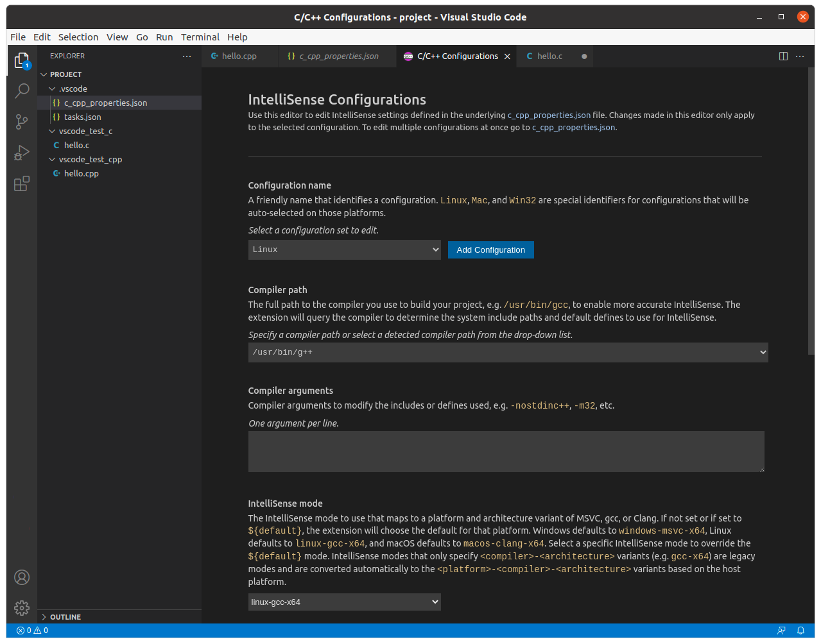Open the Help menu
This screenshot has width=821, height=644.
(x=237, y=37)
